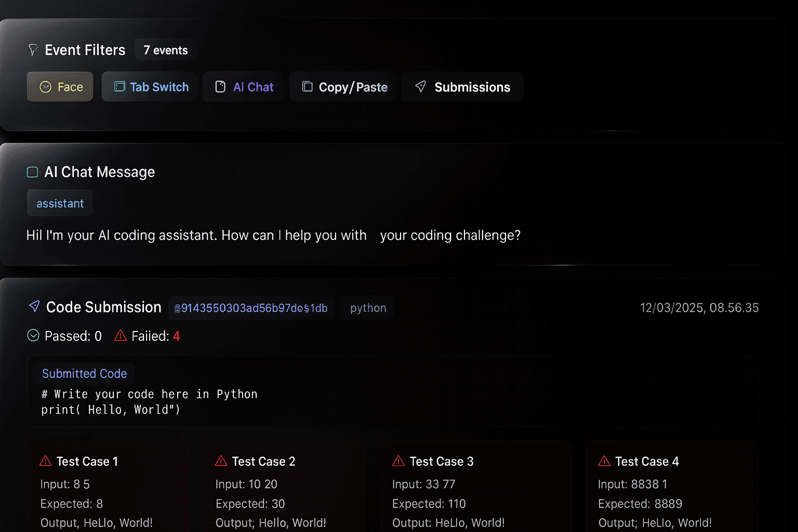Viewport: 798px width, 532px height.
Task: Select the Test Case 3 card
Action: [x=475, y=488]
